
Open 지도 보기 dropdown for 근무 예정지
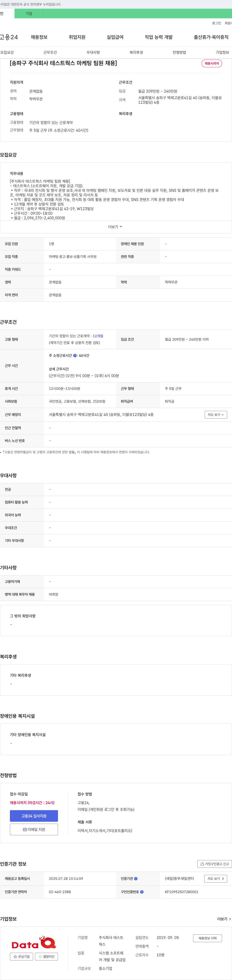coord(216,415)
